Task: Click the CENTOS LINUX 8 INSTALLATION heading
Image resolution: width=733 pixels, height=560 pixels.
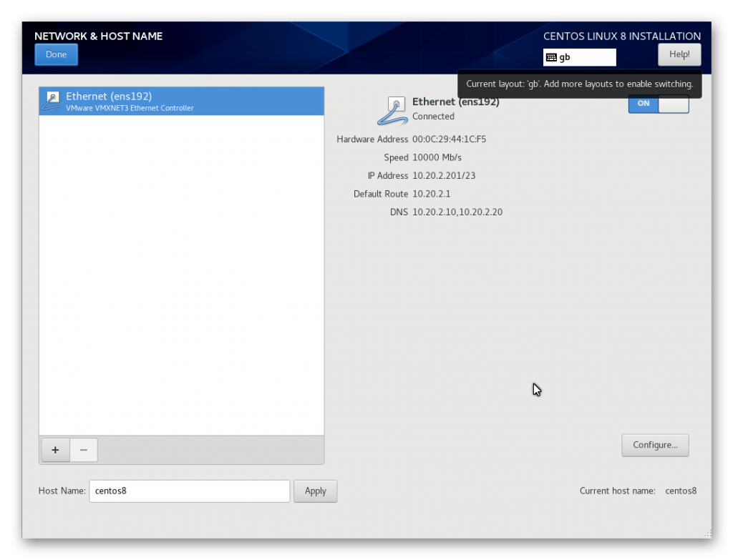Action: point(622,36)
